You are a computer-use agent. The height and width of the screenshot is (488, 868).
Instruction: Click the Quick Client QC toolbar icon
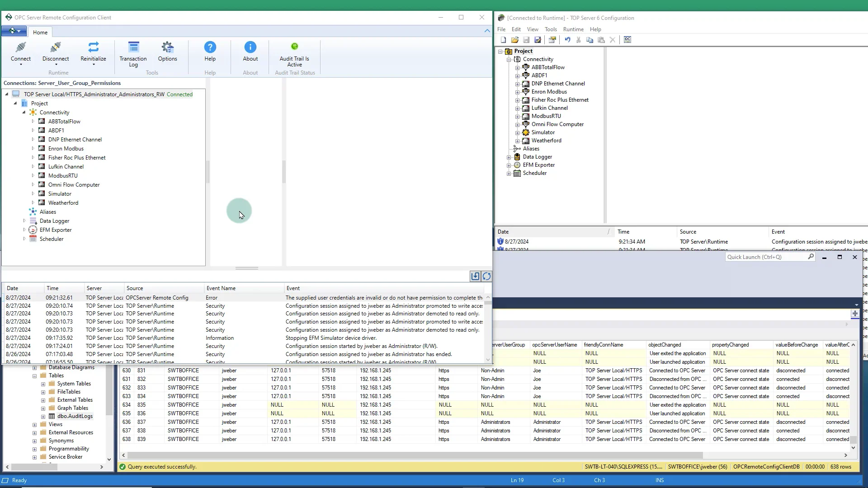(x=627, y=40)
